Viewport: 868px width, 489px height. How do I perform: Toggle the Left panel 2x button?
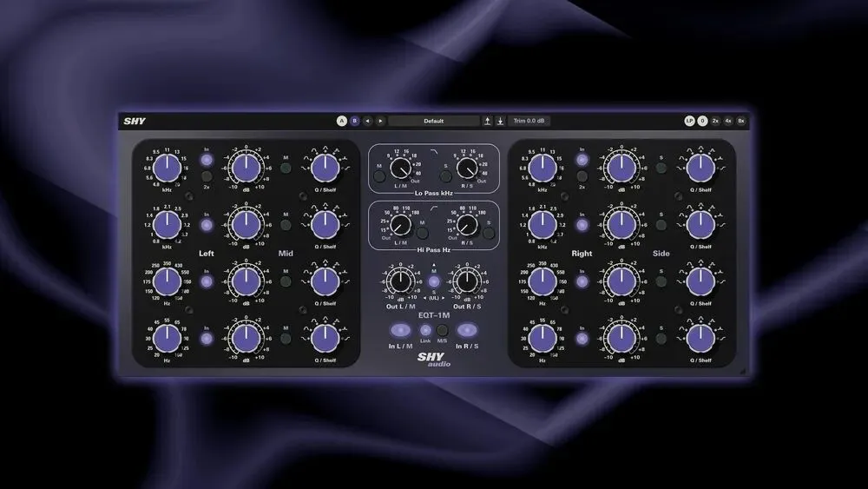point(207,176)
